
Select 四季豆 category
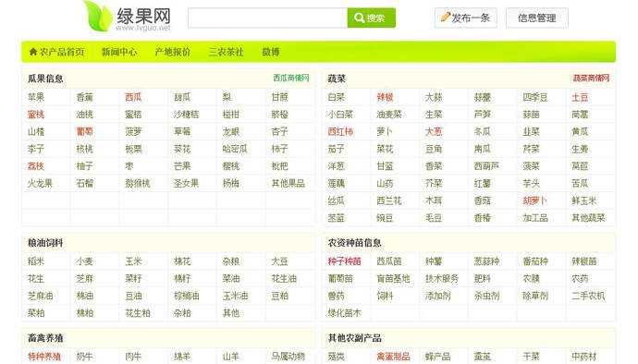click(x=535, y=97)
